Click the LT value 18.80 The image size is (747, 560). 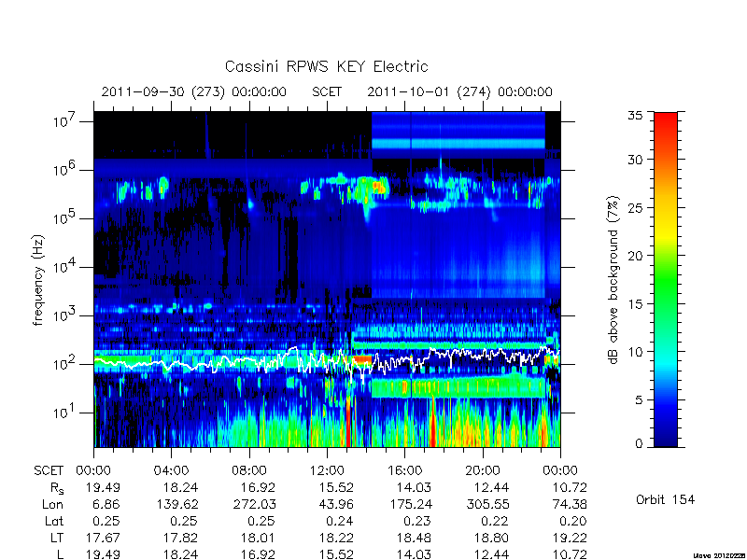(x=491, y=538)
